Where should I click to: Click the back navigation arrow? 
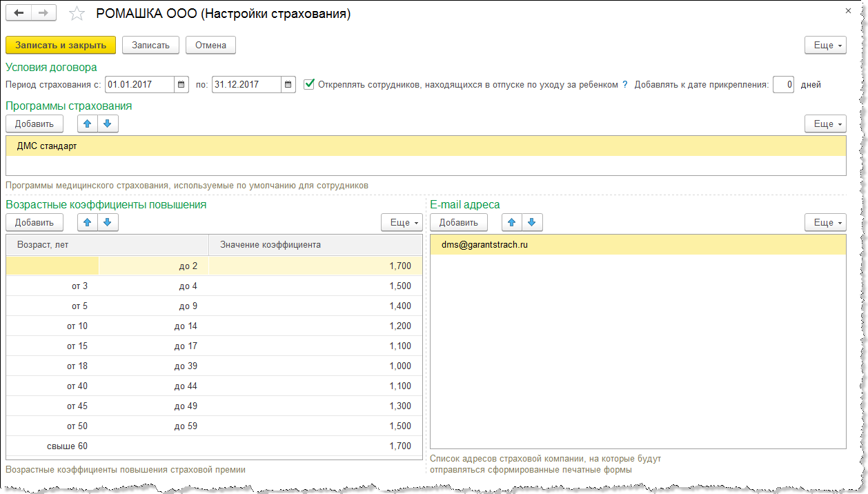pos(19,14)
